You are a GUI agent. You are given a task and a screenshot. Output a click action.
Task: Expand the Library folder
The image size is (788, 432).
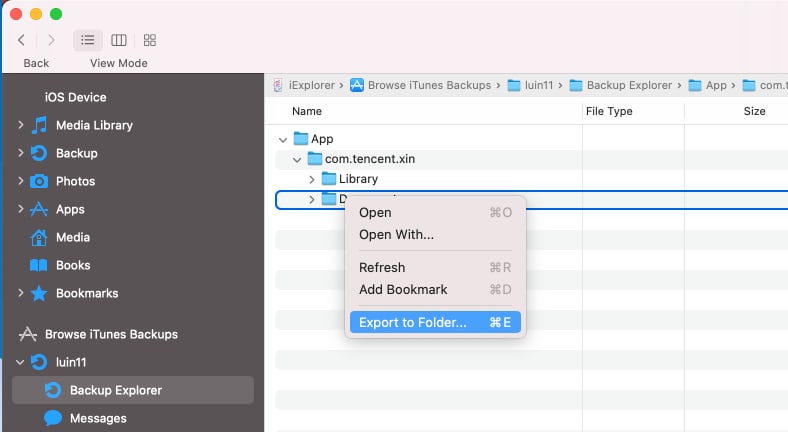pos(312,179)
